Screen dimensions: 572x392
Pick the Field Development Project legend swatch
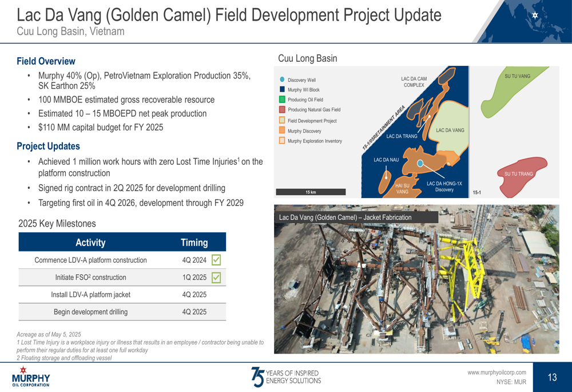coord(282,120)
